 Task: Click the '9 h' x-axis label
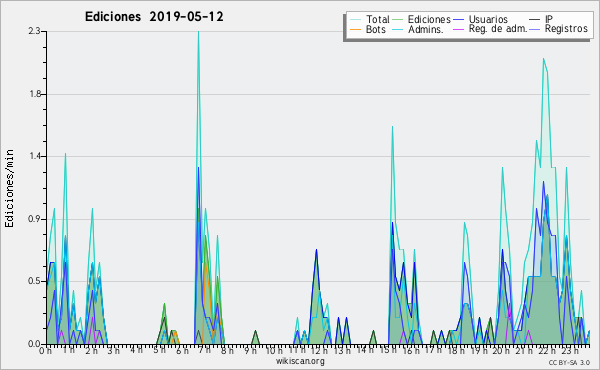[x=250, y=351]
